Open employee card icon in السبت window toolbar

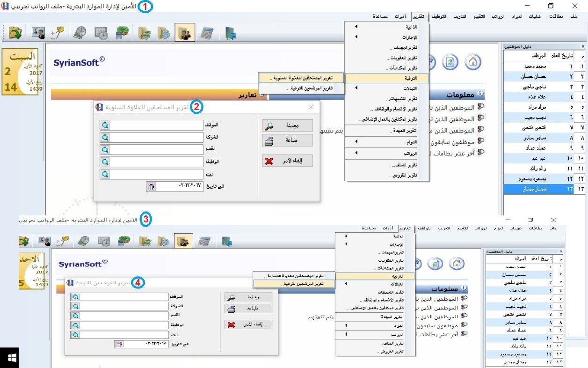click(38, 32)
